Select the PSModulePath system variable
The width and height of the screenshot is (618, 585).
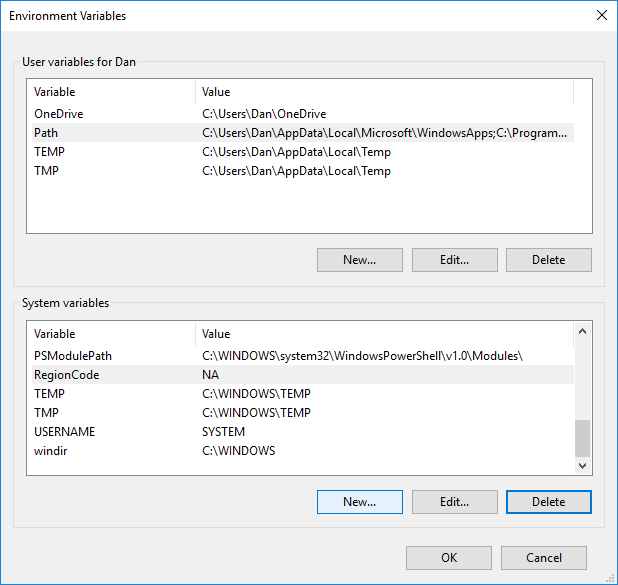pyautogui.click(x=71, y=356)
